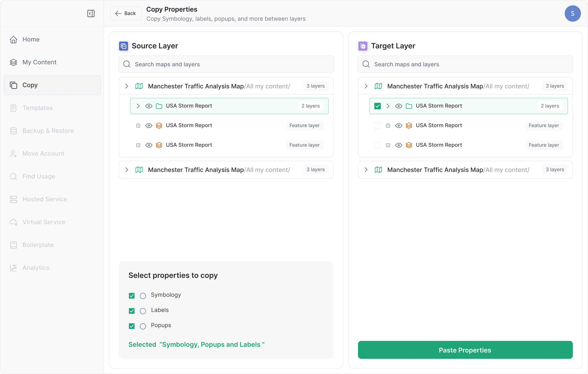Toggle visibility of source USA Storm Report folder

point(149,106)
